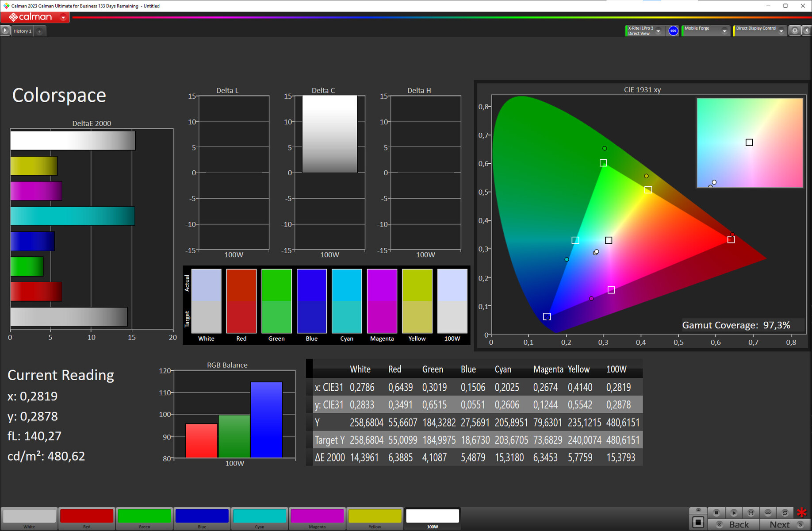Switch to the History 1 tab
The width and height of the screenshot is (812, 531).
[x=22, y=31]
